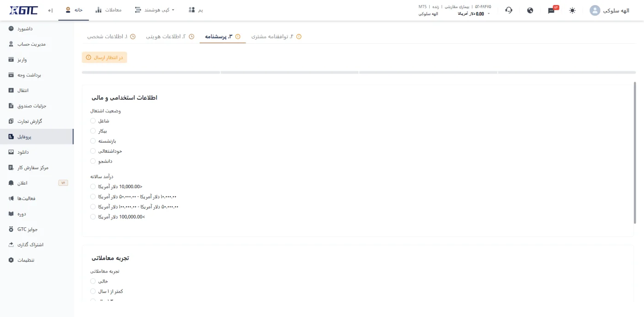Click the اطلاعات استخدامی و مالی heading
644x317 pixels.
[x=124, y=98]
